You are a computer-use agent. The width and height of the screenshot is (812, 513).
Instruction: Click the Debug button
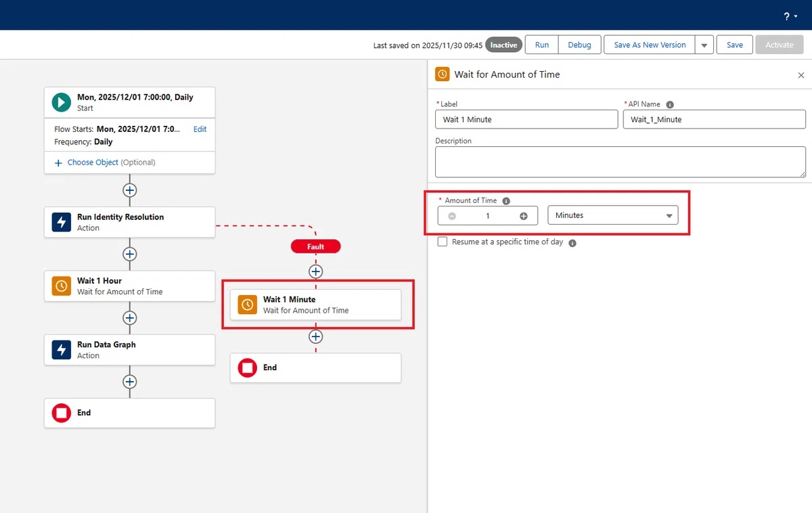click(579, 45)
